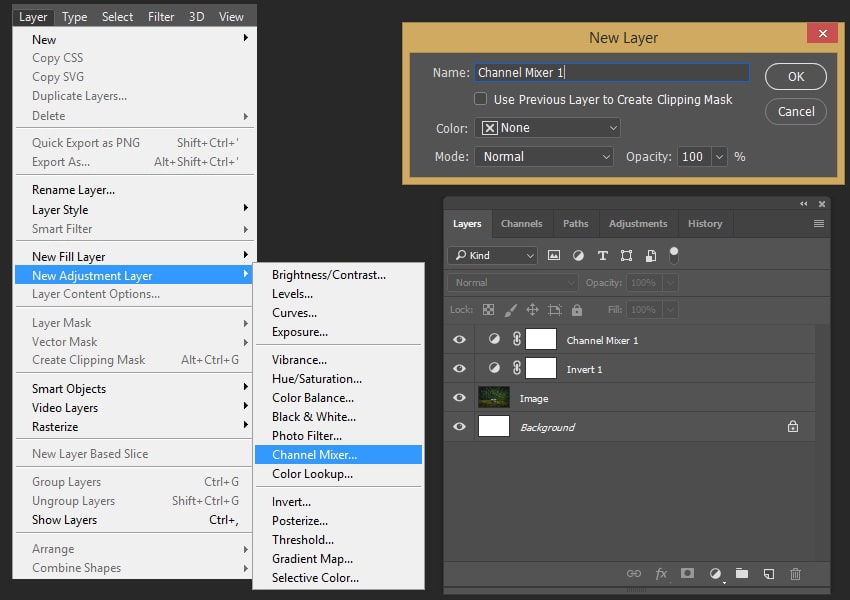Open the Layers panel options menu
This screenshot has height=600, width=850.
(819, 223)
